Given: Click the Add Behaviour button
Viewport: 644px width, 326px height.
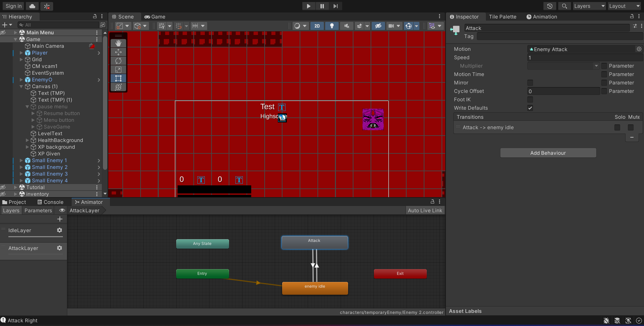Looking at the screenshot, I should pyautogui.click(x=548, y=153).
